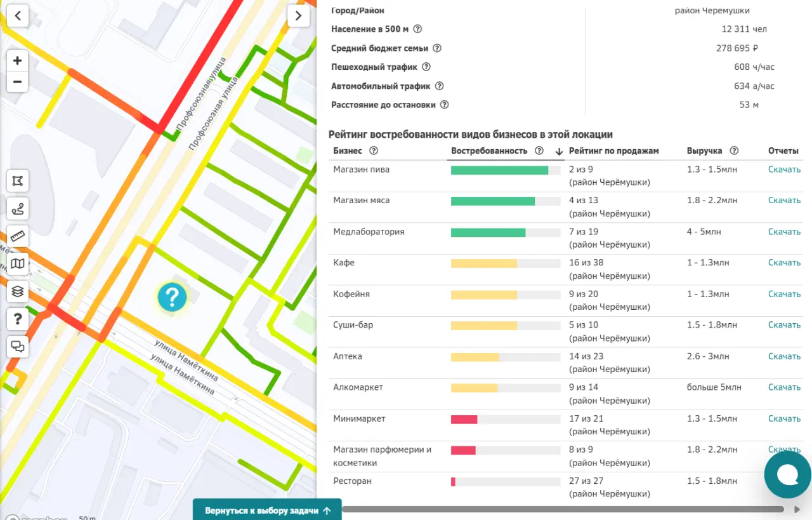Click the Отчеты column header
The image size is (812, 520).
coord(783,151)
